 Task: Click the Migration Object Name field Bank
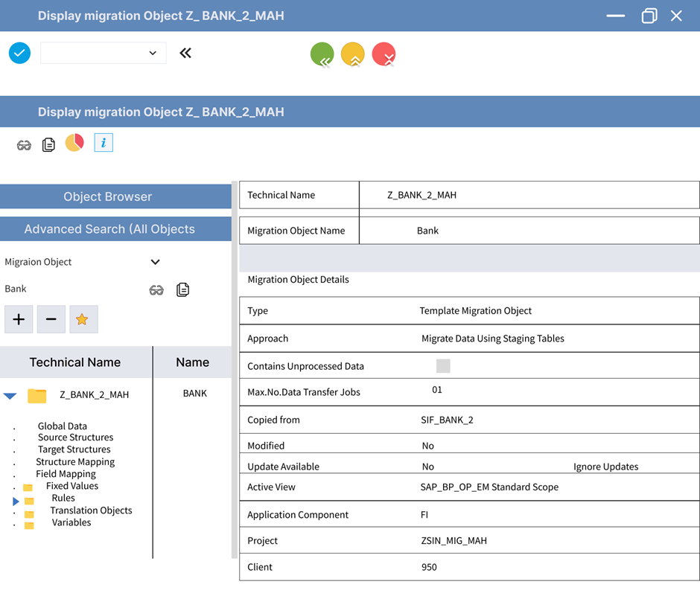tap(427, 231)
